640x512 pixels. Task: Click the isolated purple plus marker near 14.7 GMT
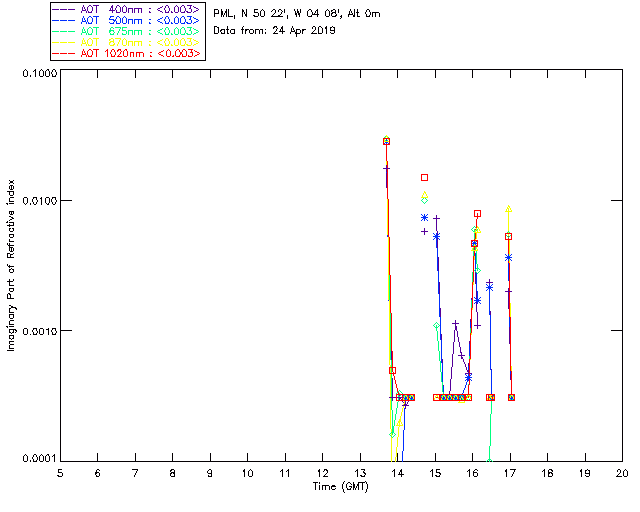coord(425,231)
